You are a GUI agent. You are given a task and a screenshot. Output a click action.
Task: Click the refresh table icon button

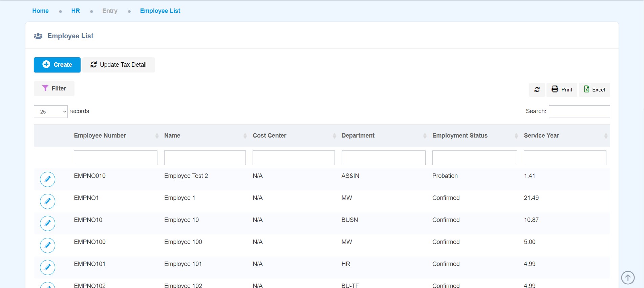click(537, 90)
